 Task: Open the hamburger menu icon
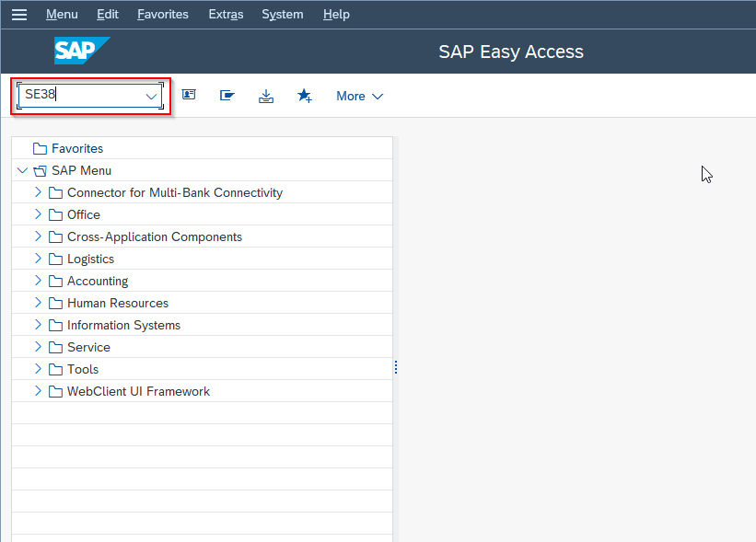[x=19, y=15]
